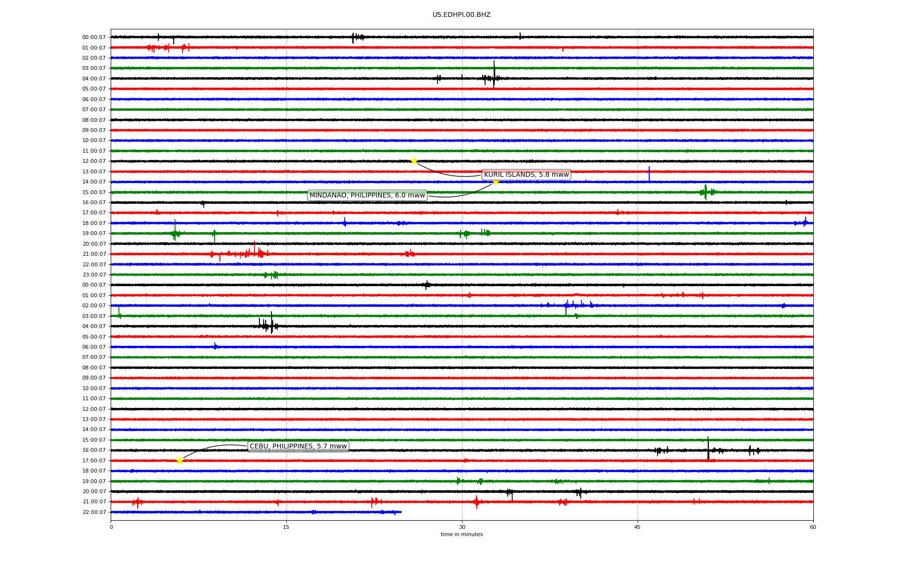Click the MINDANAO, PHILIPPINES, 6.0 mww label
This screenshot has height=578, width=924.
(x=367, y=195)
